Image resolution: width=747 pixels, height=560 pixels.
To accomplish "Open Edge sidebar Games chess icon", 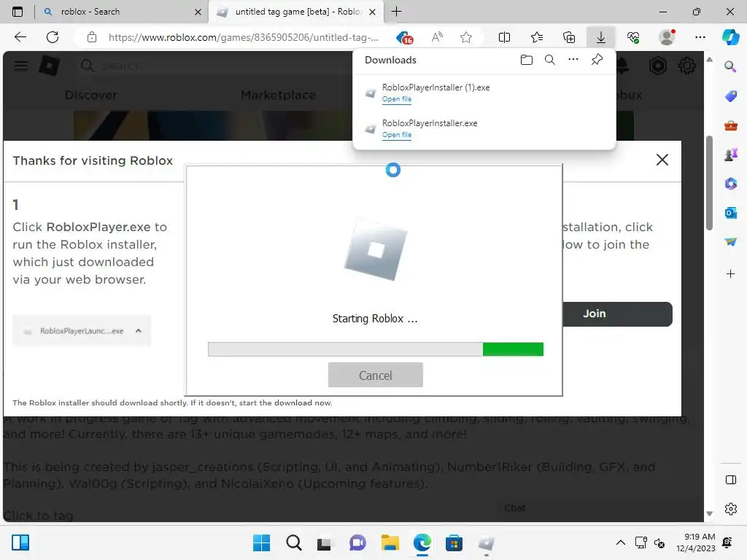I will (x=730, y=155).
